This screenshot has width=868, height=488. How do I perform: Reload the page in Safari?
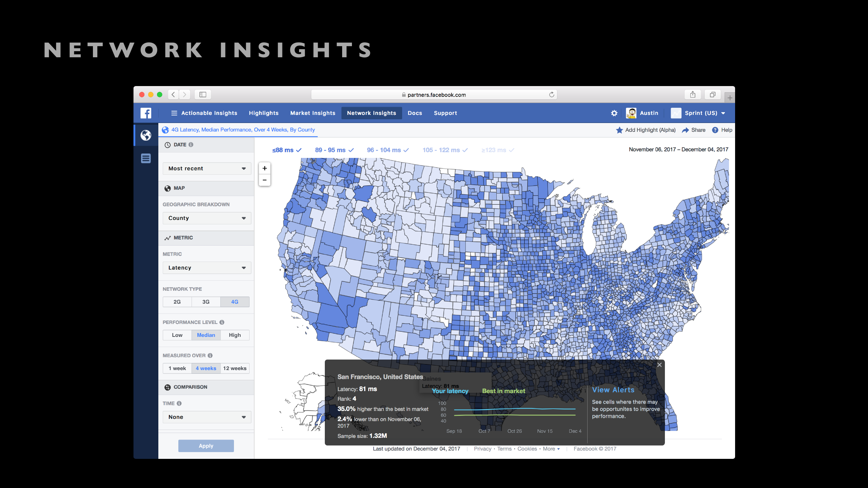coord(552,95)
